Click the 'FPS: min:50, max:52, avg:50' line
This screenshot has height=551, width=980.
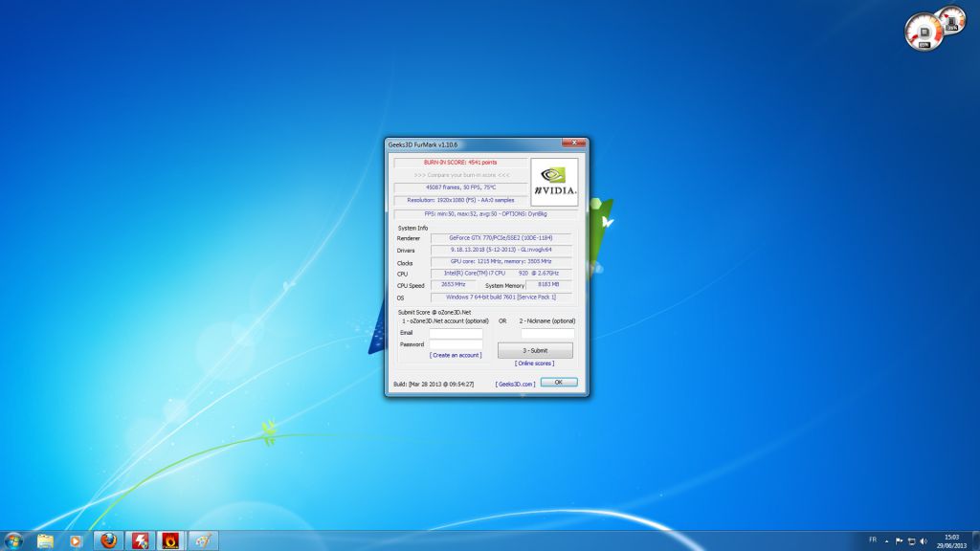pyautogui.click(x=485, y=213)
